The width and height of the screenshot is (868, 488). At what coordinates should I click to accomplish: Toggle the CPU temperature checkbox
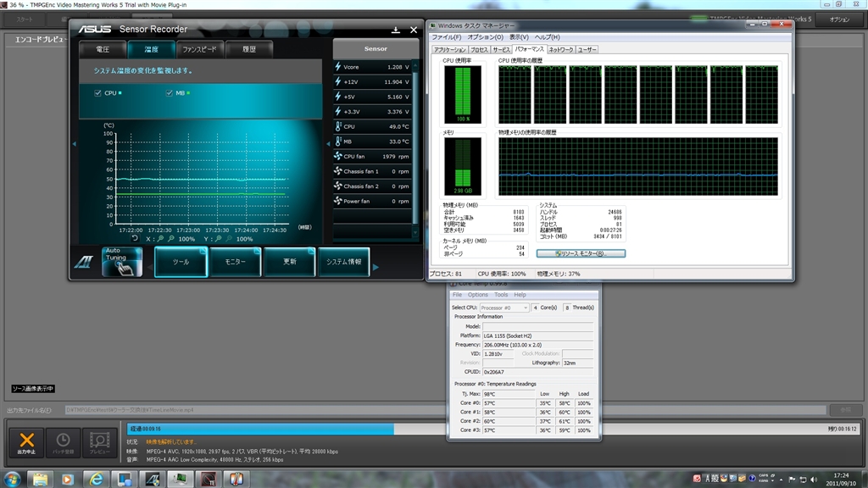98,93
